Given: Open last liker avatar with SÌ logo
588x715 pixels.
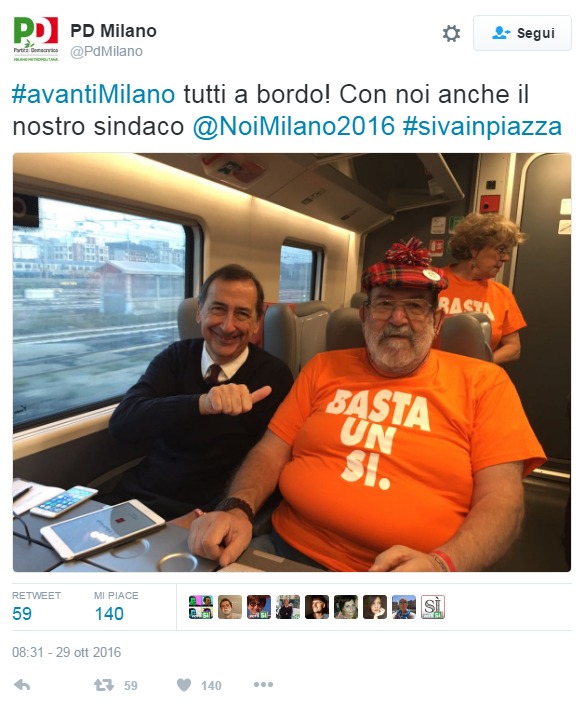Looking at the screenshot, I should click(433, 607).
